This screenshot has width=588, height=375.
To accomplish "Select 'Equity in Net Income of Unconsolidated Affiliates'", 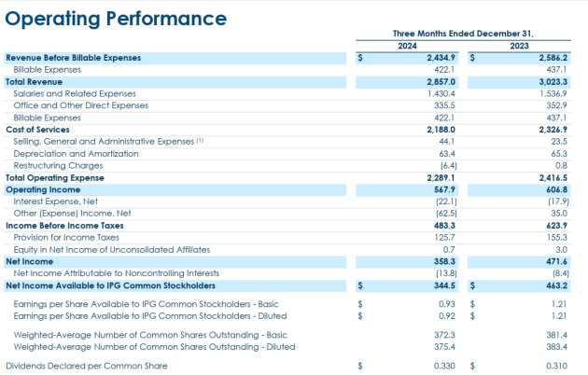I will (112, 250).
